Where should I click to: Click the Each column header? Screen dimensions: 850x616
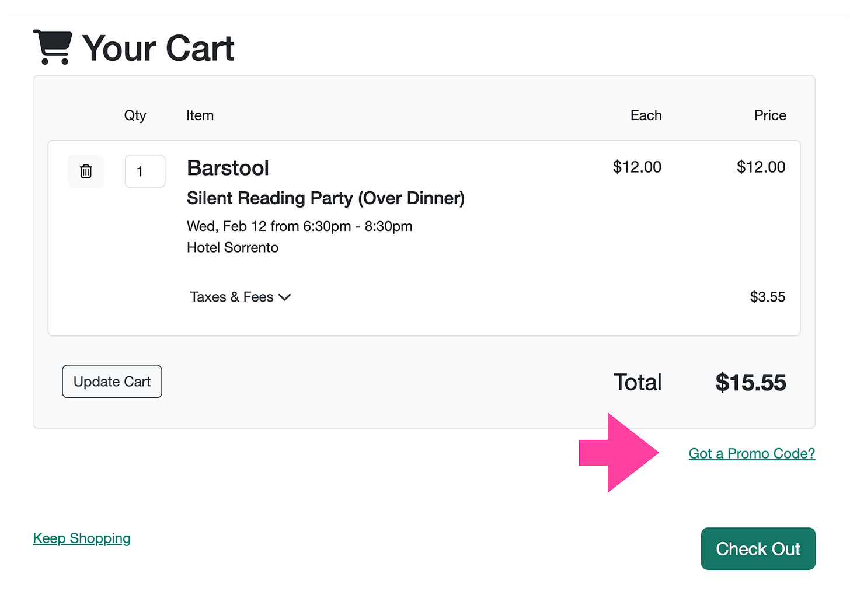pos(646,116)
